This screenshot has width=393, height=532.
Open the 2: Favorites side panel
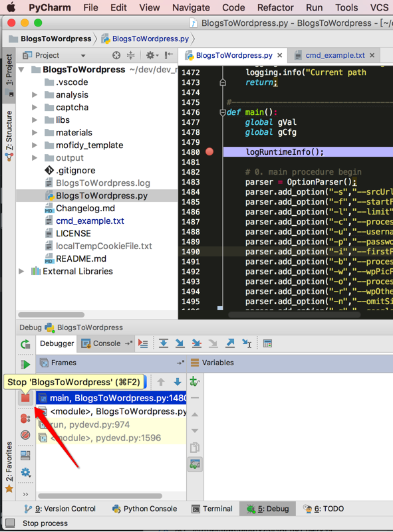[9, 467]
